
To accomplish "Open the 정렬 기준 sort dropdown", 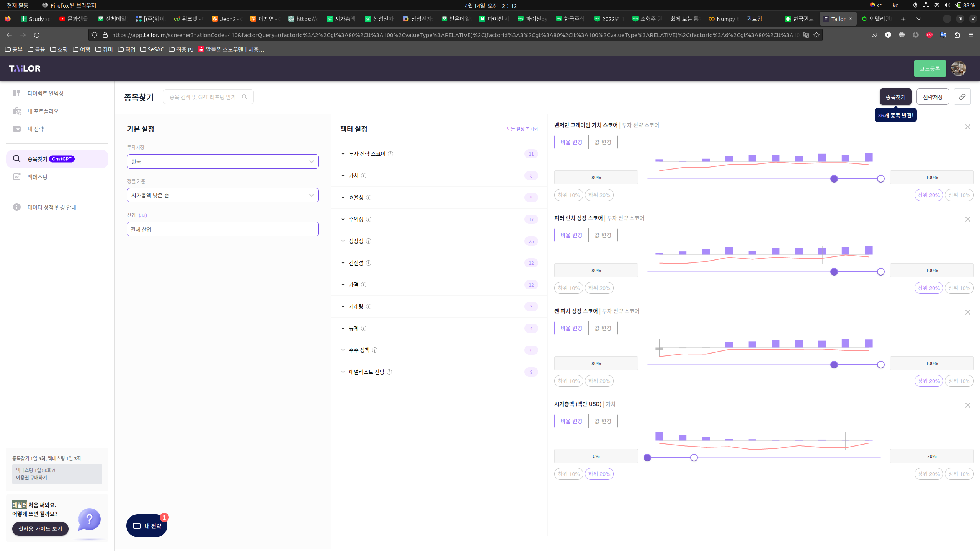I will (x=223, y=195).
